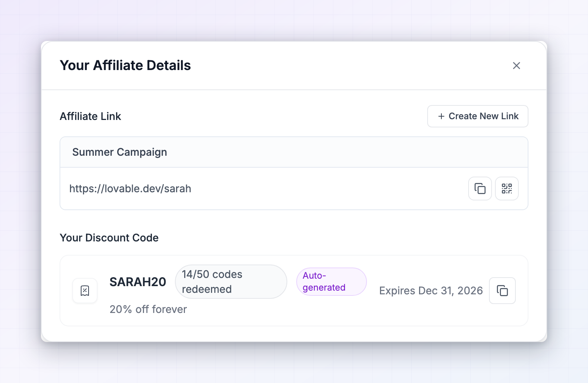Click the Your Affiliate Details title
This screenshot has width=588, height=383.
click(125, 65)
